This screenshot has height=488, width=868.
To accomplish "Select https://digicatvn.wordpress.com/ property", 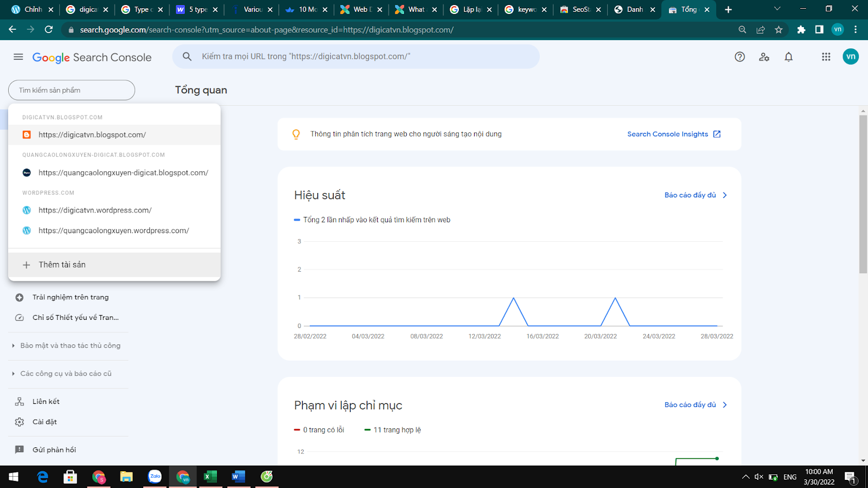I will pos(114,210).
